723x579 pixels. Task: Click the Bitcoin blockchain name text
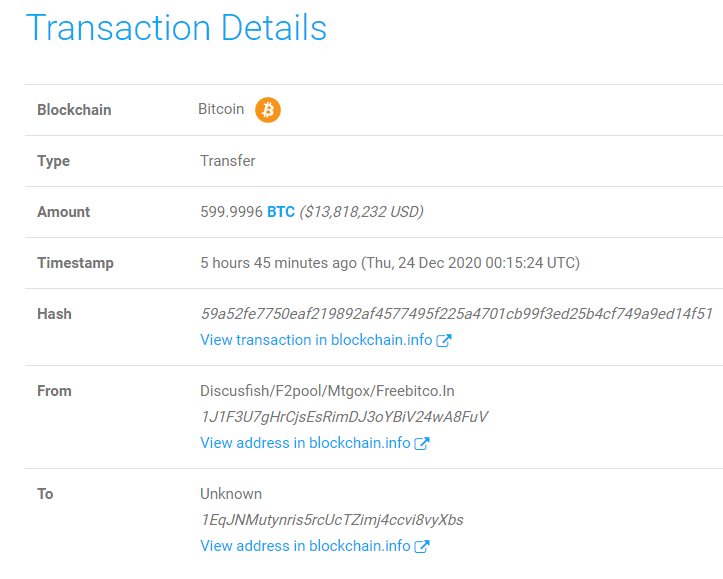pos(221,109)
